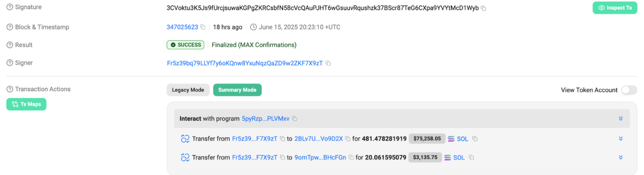Expand the Interact with program row
Viewport: 644px width, 175px height.
coord(620,119)
